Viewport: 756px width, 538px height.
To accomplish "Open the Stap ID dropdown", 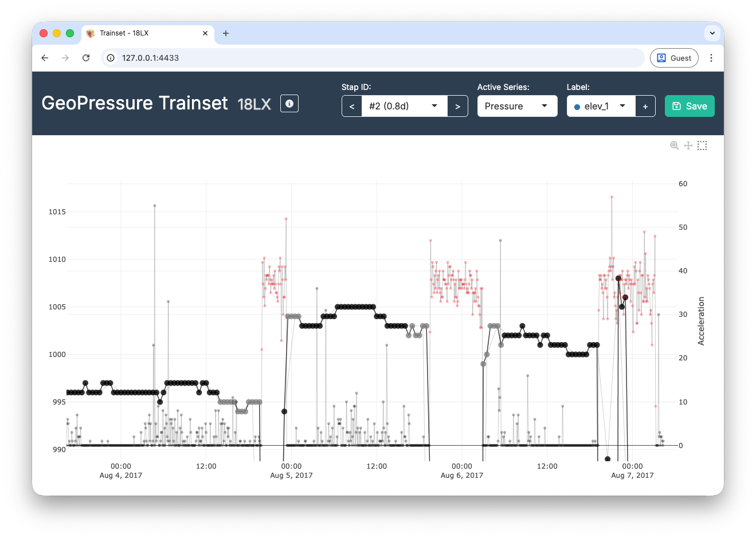I will click(404, 106).
